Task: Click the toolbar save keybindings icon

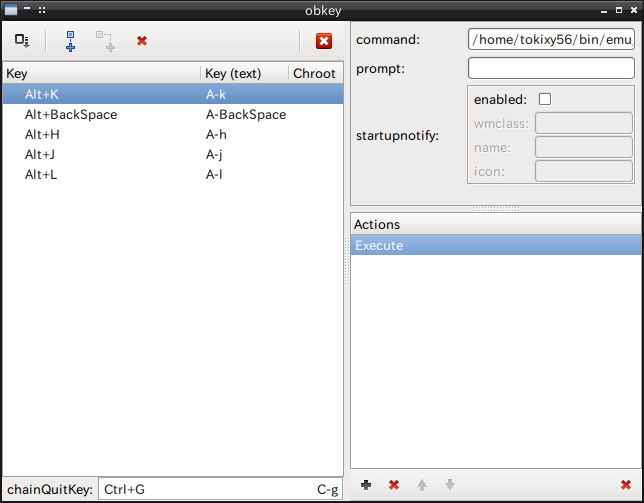Action: coord(22,41)
